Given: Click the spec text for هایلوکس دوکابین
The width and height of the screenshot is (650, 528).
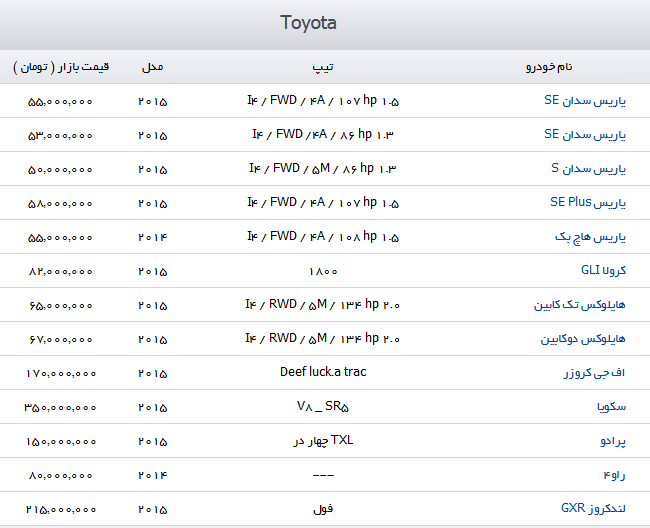Looking at the screenshot, I should coord(323,339).
